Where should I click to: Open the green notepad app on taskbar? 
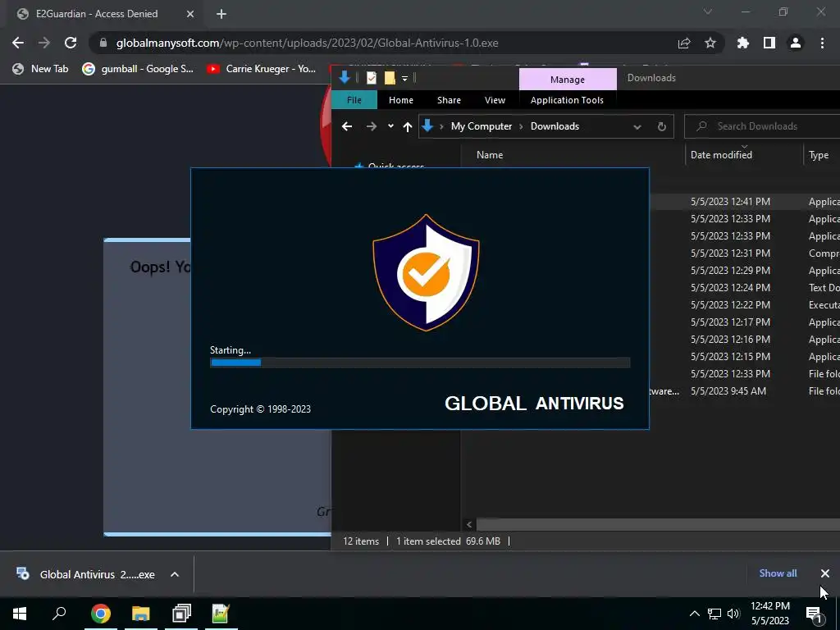point(221,614)
